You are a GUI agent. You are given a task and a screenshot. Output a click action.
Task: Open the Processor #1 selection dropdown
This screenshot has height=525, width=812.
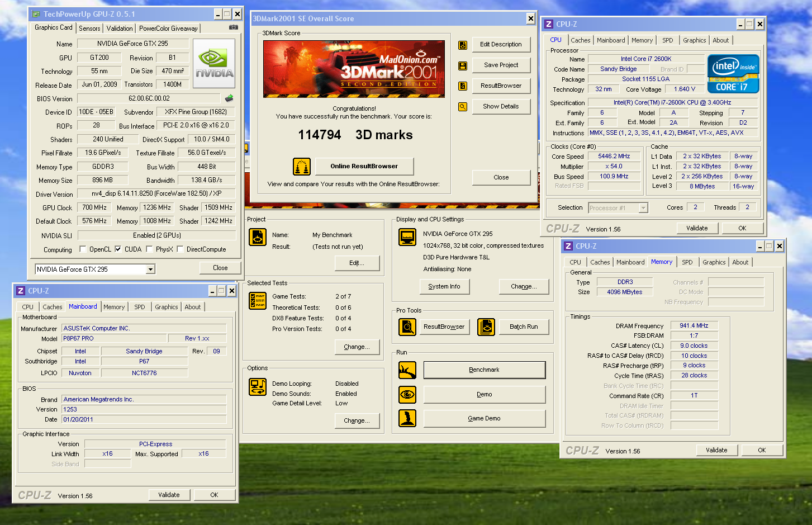[x=643, y=208]
